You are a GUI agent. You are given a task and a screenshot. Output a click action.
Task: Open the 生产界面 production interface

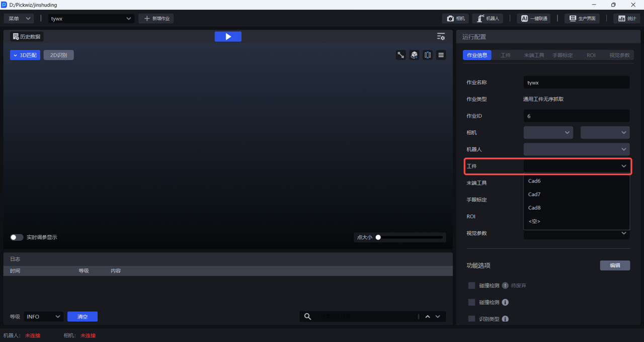(583, 19)
